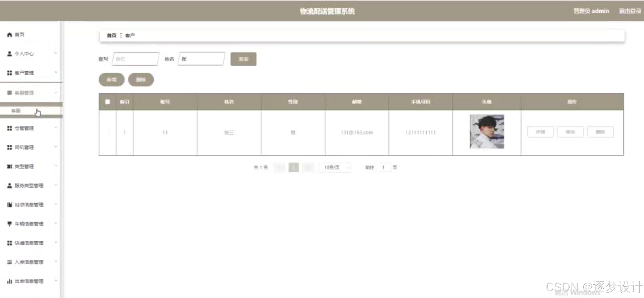This screenshot has height=298, width=644.
Task: Click 退出登录 to log out
Action: pos(630,11)
